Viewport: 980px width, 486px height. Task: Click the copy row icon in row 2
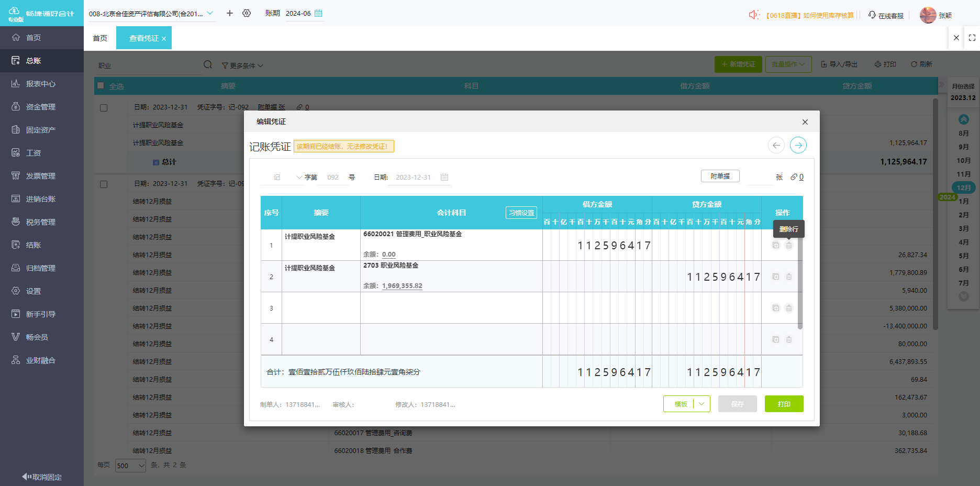tap(776, 277)
